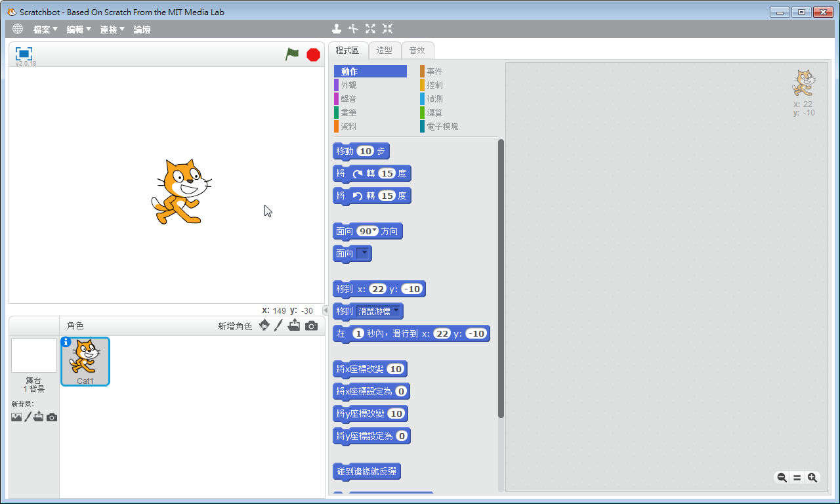The height and width of the screenshot is (504, 840).
Task: Select the 動作 block category
Action: (370, 72)
